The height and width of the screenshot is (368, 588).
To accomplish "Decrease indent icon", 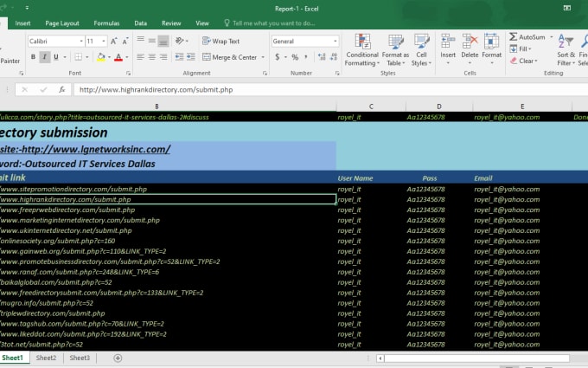I will coord(179,57).
